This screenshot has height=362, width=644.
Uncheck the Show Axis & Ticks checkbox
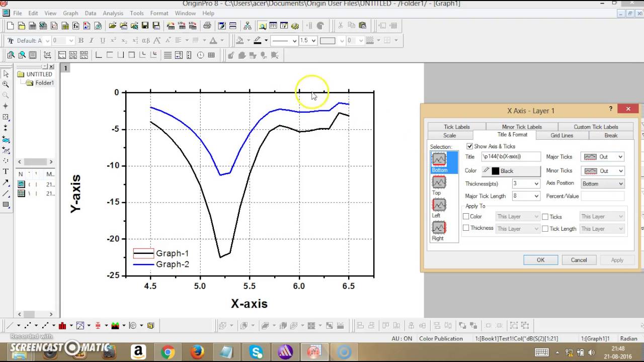[470, 146]
